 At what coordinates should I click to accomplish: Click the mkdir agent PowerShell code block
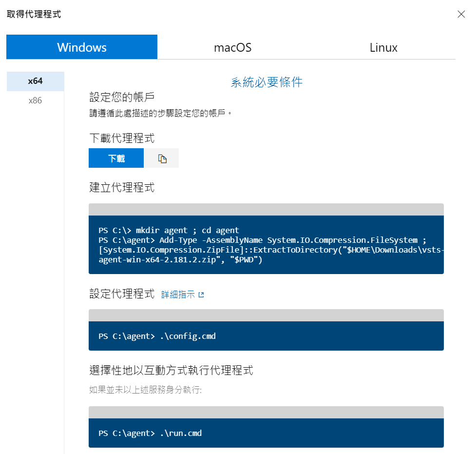tap(266, 245)
